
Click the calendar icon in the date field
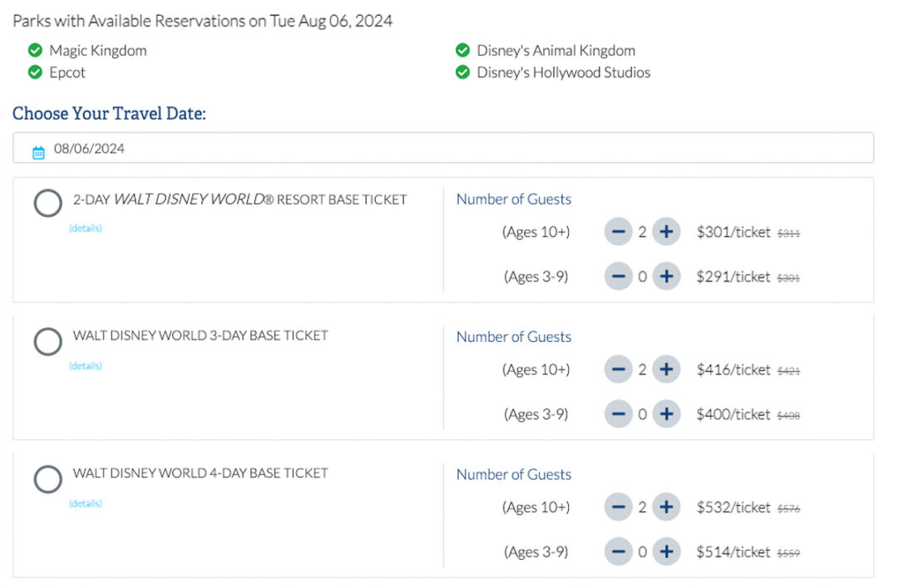[37, 149]
